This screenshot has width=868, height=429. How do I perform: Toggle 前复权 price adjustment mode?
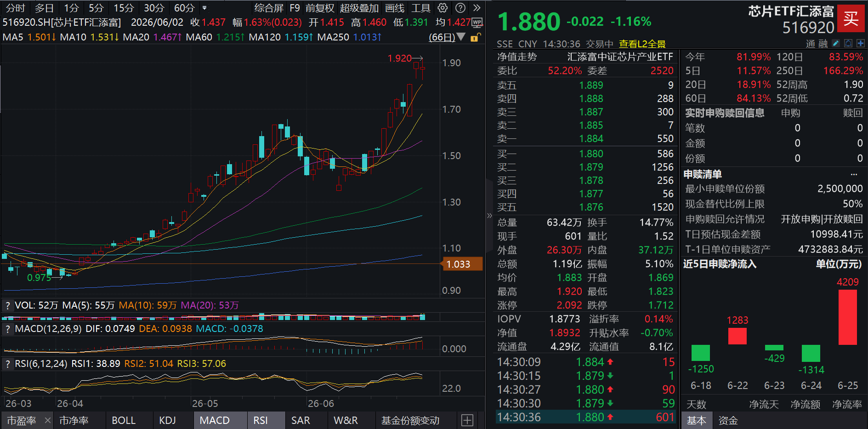point(319,8)
